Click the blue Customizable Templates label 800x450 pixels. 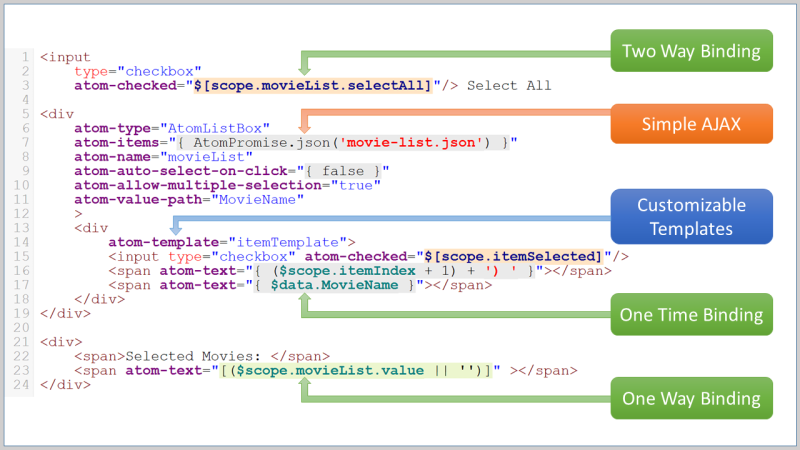[x=690, y=216]
